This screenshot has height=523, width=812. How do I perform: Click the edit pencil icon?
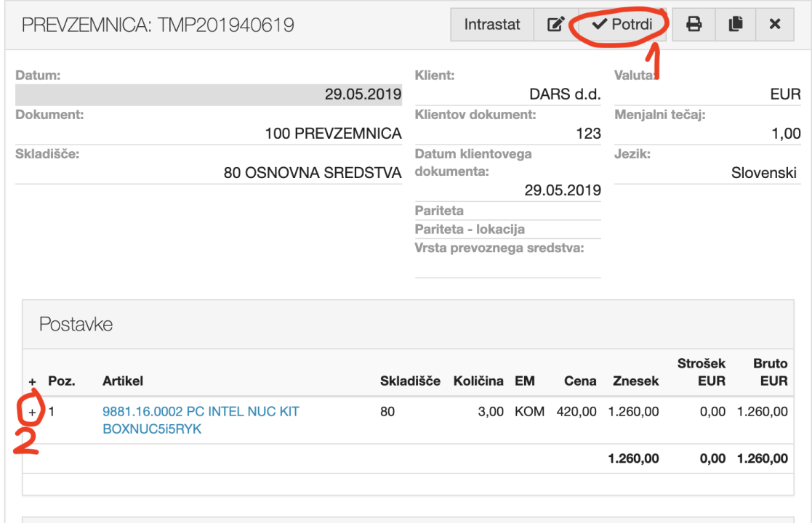point(555,25)
